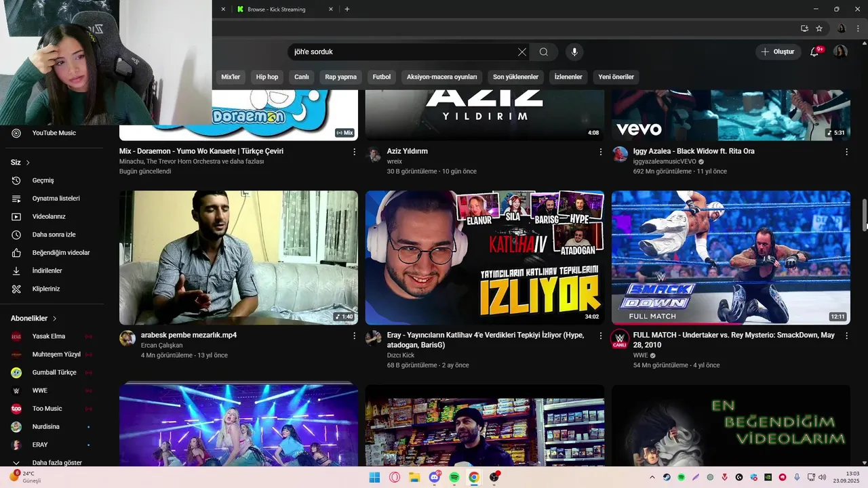
Task: Open the ERAY subscription
Action: pyautogui.click(x=53, y=445)
